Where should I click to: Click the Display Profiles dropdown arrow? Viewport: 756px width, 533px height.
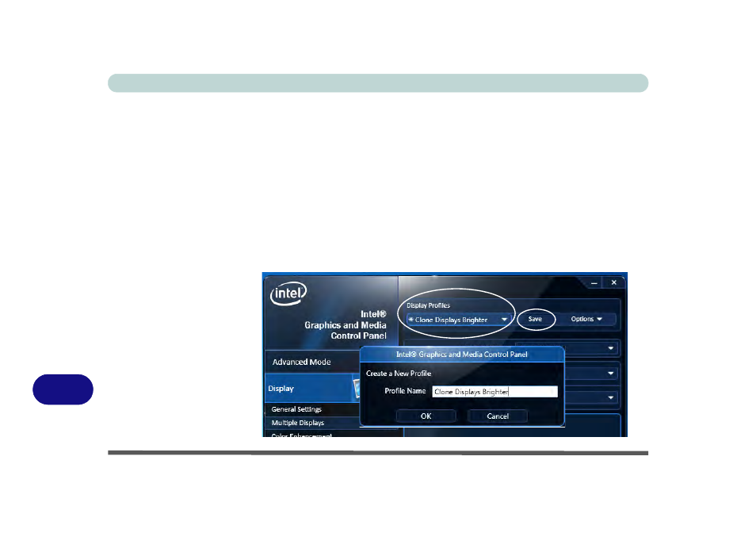click(504, 319)
